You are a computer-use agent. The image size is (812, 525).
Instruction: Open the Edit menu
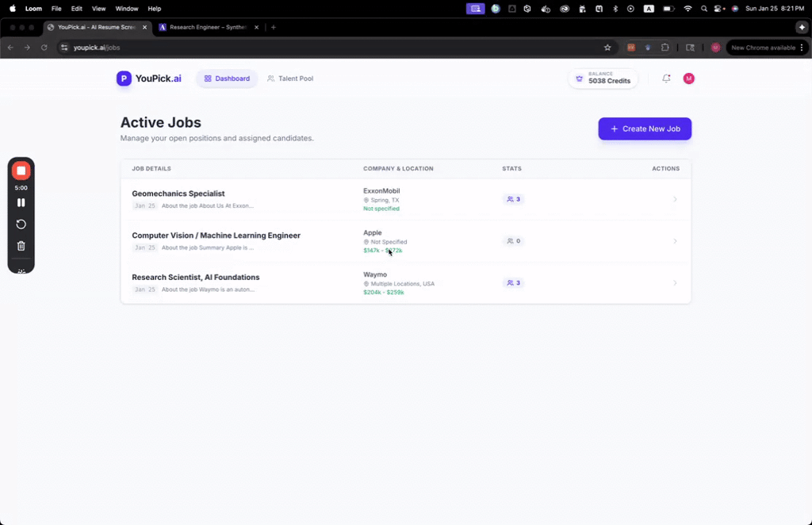coord(77,9)
